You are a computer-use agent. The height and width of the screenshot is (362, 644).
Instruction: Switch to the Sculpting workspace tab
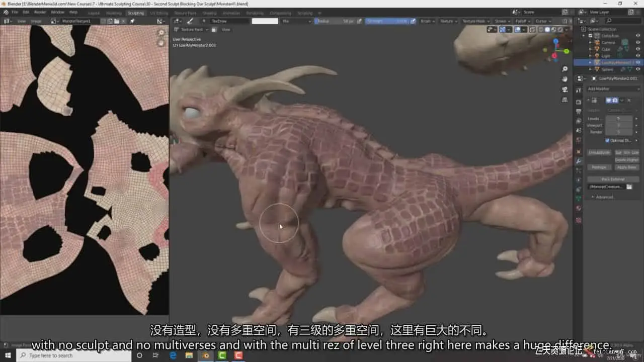point(135,13)
